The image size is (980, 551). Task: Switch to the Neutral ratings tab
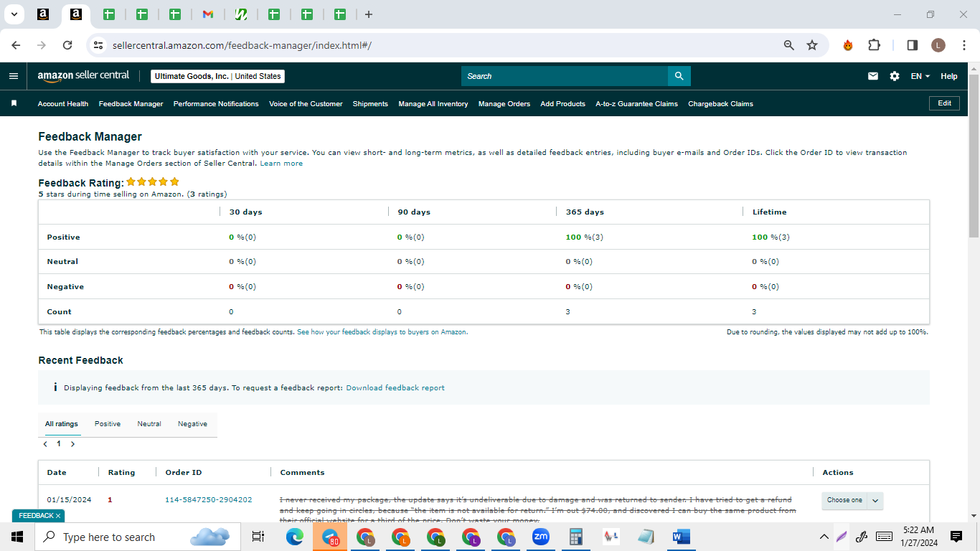click(149, 424)
